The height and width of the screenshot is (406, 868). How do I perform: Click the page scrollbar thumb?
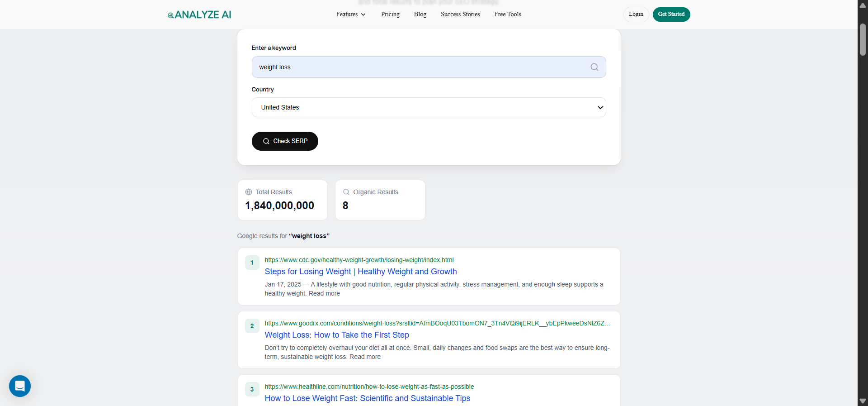coord(863,40)
